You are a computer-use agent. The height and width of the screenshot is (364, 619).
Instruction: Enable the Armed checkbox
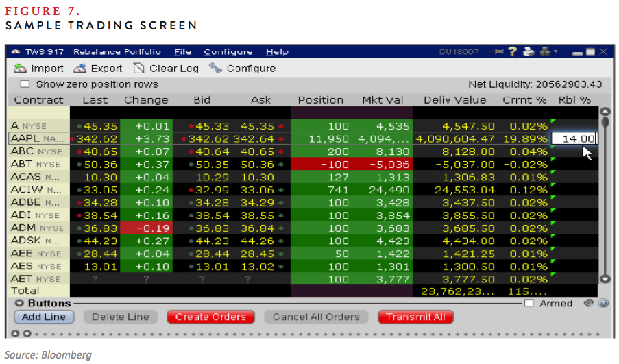click(529, 303)
